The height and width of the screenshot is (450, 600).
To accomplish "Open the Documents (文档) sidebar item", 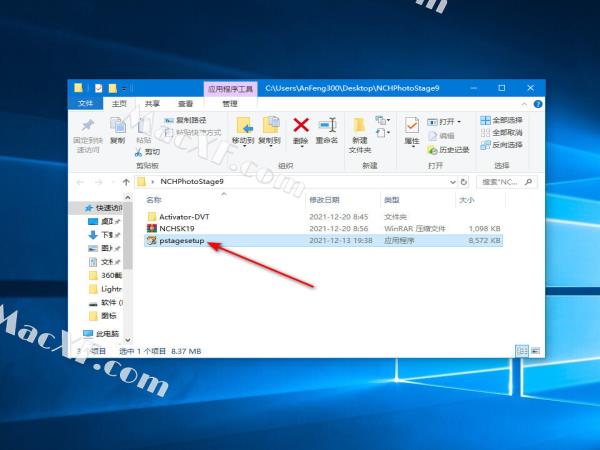I will (x=104, y=262).
